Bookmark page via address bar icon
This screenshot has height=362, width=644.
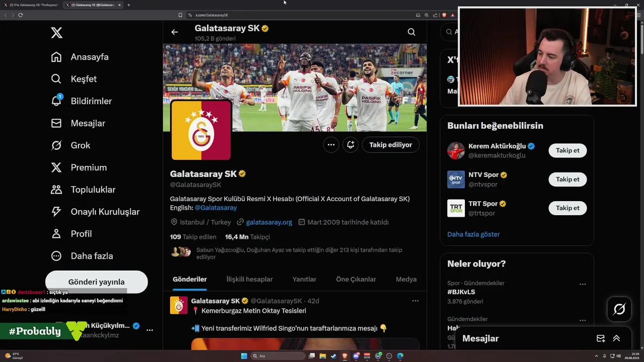[180, 15]
